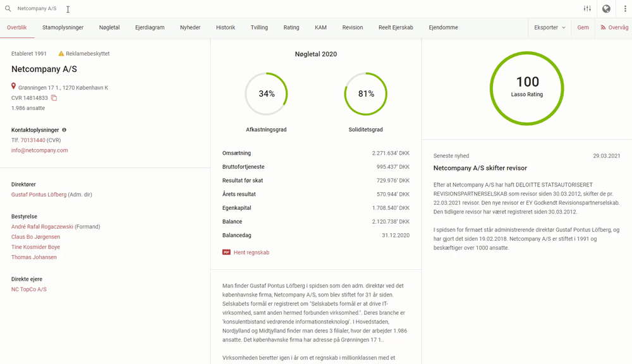Open André Rafal Rogaczewski profile link
The height and width of the screenshot is (364, 632).
tap(42, 227)
